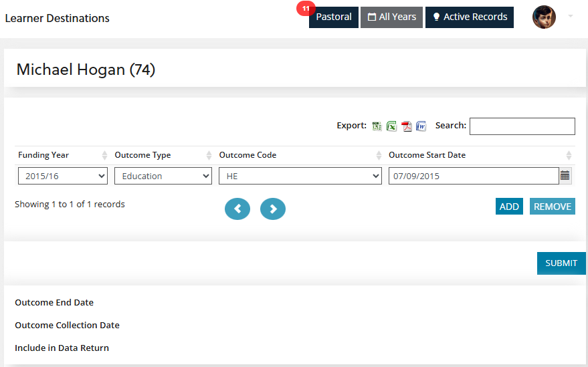Open calendar picker for Outcome Start Date
588x367 pixels.
(565, 176)
